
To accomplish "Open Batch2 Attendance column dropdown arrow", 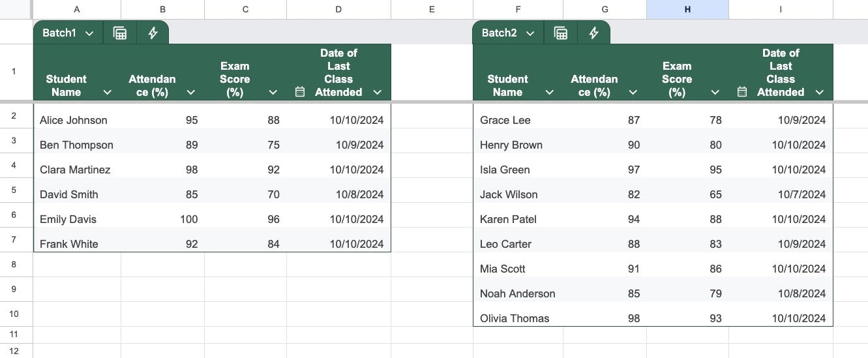I will click(x=633, y=93).
